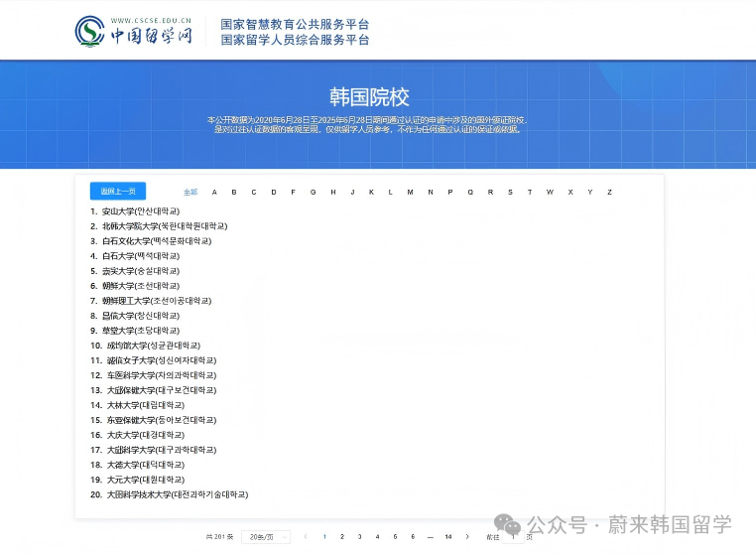Filter schools by letter F
756x555 pixels.
click(x=293, y=192)
